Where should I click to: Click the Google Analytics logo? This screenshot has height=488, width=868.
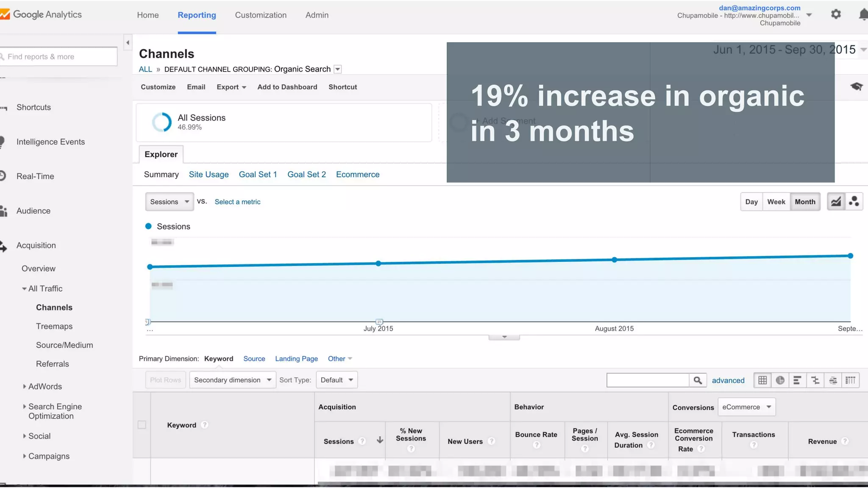pos(41,14)
